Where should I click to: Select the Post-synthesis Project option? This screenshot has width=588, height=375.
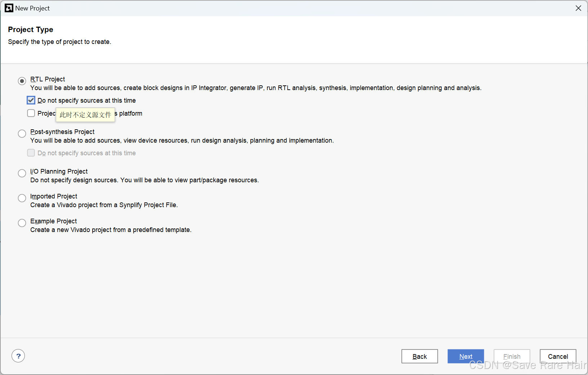click(22, 134)
